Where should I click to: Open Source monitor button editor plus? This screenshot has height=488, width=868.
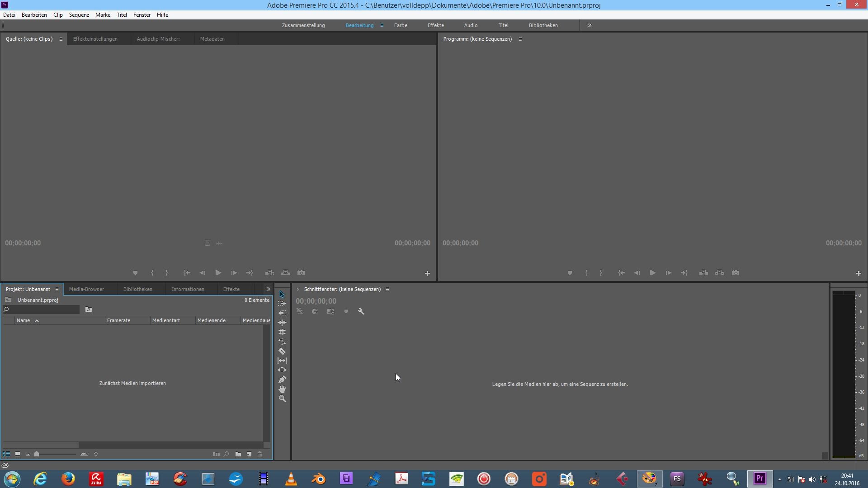point(427,273)
